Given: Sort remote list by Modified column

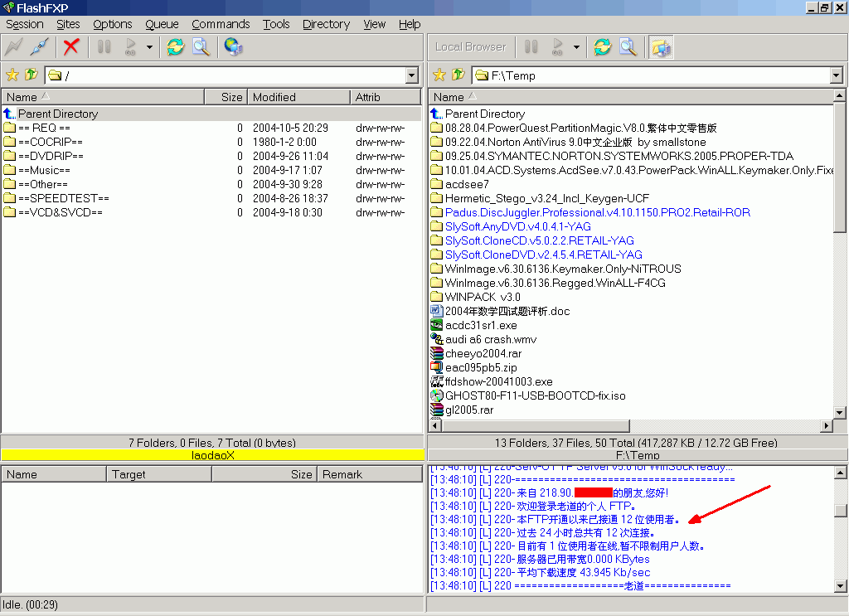Looking at the screenshot, I should click(298, 97).
